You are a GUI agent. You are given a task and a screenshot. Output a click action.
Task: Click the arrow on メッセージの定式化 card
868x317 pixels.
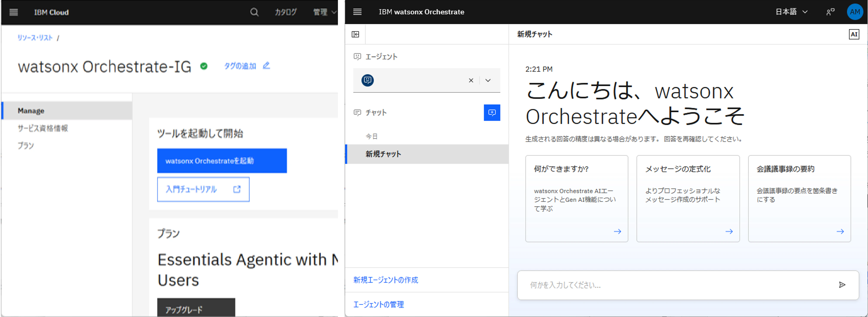[729, 231]
